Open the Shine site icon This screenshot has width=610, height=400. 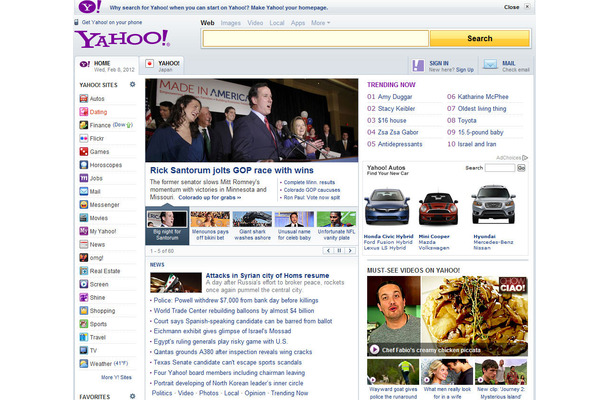(84, 297)
